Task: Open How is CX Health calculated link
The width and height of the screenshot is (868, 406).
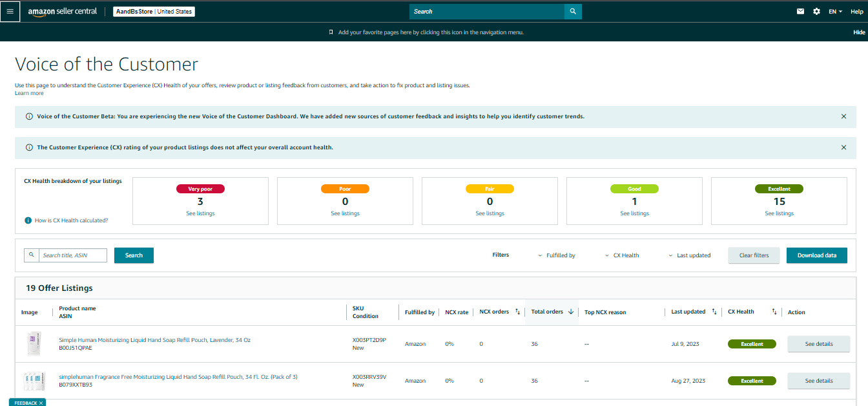Action: pos(71,220)
